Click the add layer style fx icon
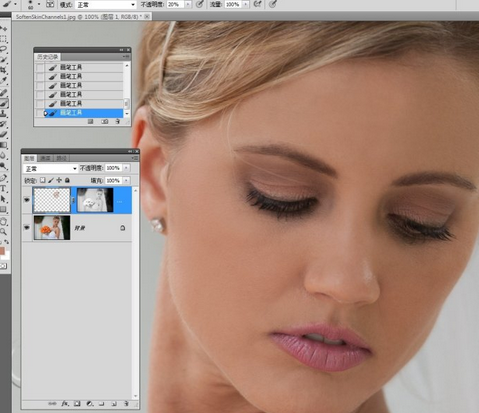Image resolution: width=479 pixels, height=413 pixels. pyautogui.click(x=65, y=403)
